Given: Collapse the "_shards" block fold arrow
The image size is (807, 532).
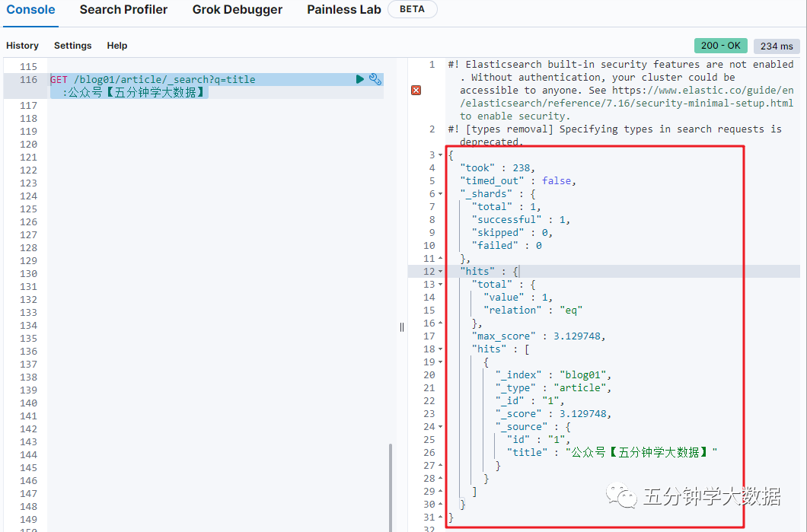Looking at the screenshot, I should click(x=441, y=194).
